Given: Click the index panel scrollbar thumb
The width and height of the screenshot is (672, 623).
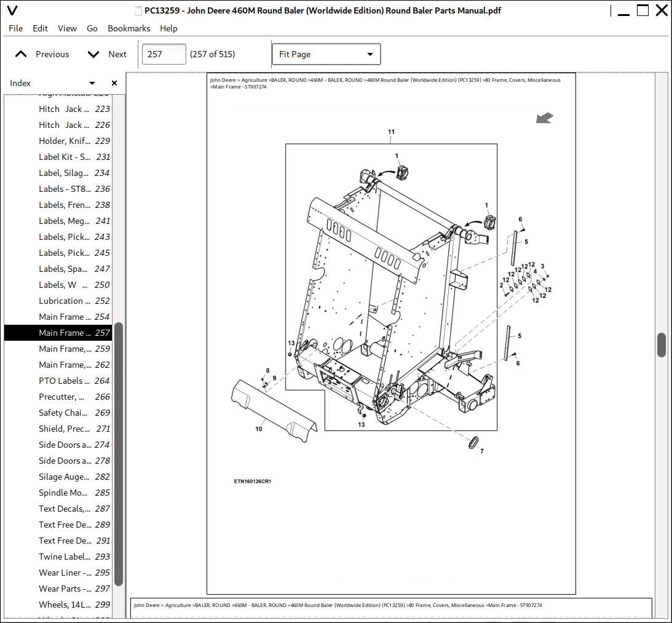Looking at the screenshot, I should click(119, 454).
